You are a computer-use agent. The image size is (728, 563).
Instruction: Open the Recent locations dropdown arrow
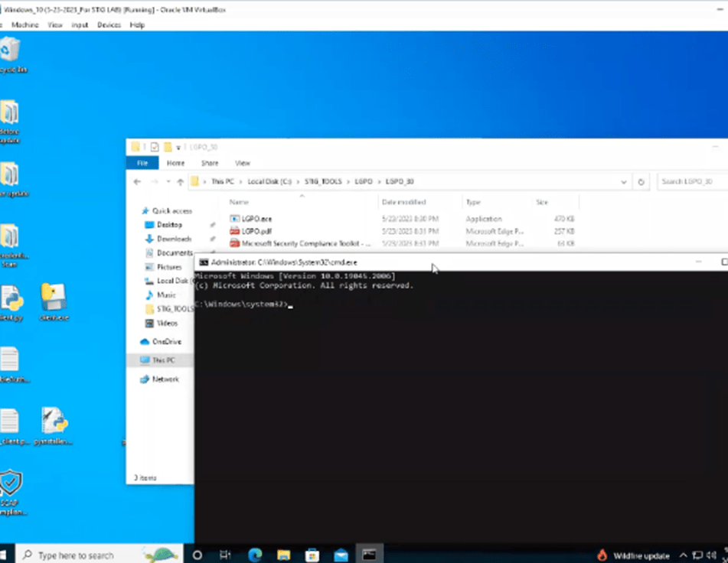[167, 182]
